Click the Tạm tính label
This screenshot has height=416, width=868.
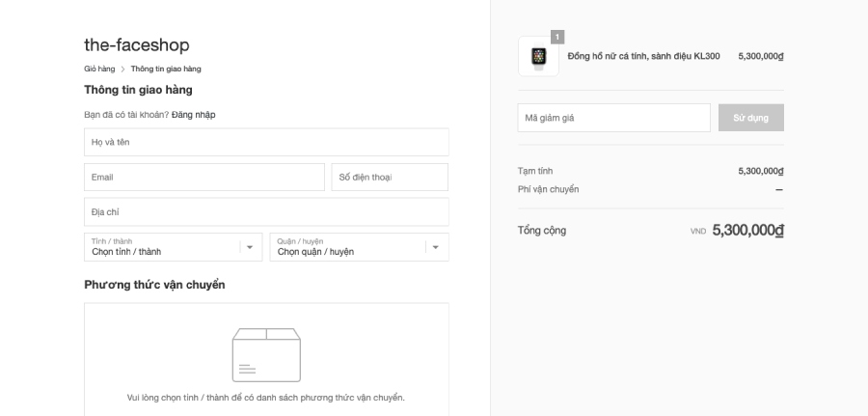coord(534,171)
